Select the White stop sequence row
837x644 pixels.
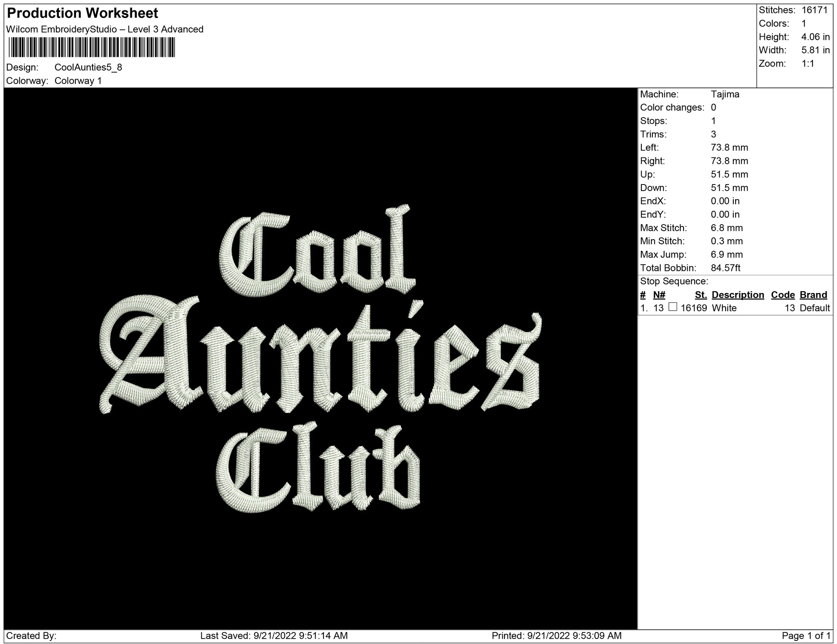[724, 308]
